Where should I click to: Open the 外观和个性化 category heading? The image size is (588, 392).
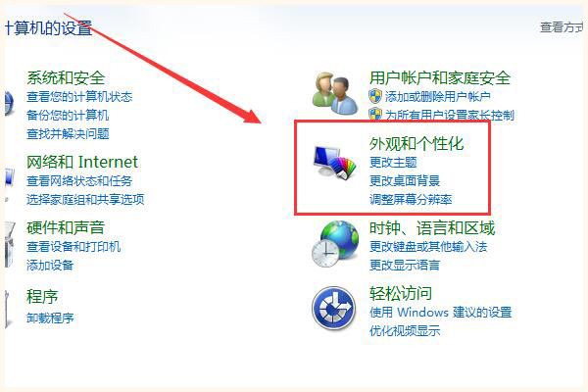coord(416,144)
